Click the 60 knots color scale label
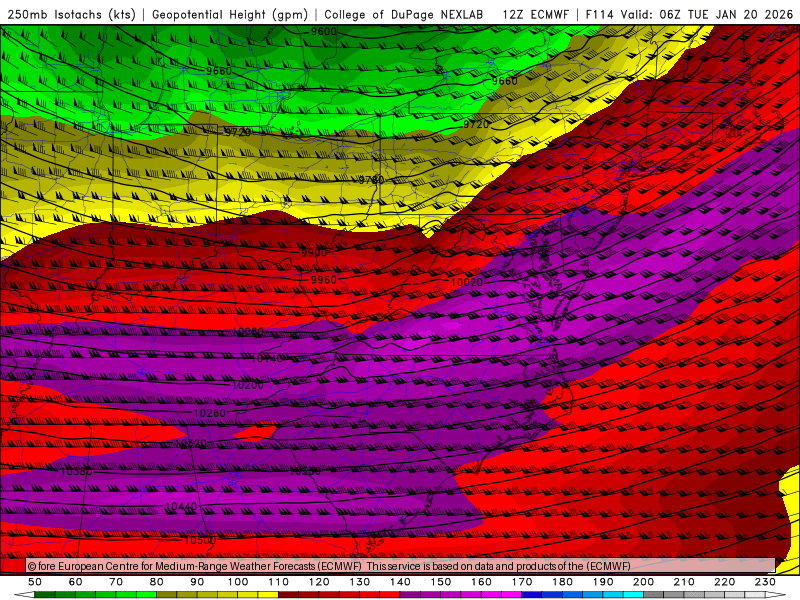 (x=76, y=582)
